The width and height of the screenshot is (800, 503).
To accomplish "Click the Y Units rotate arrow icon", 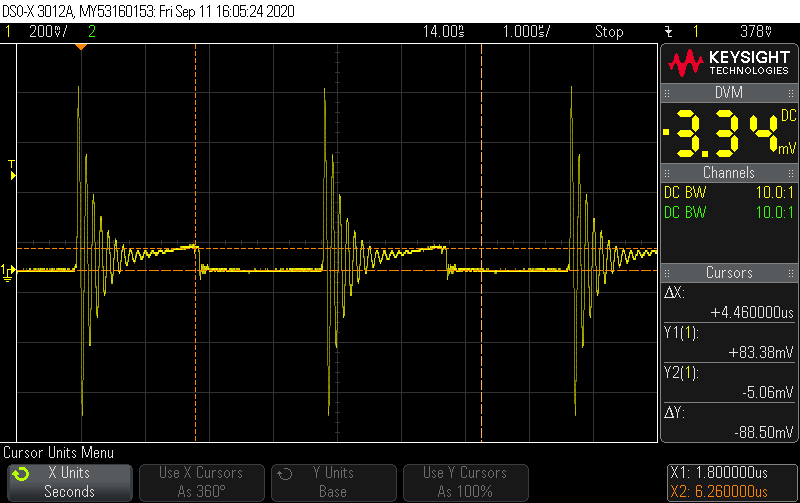I will tap(285, 474).
